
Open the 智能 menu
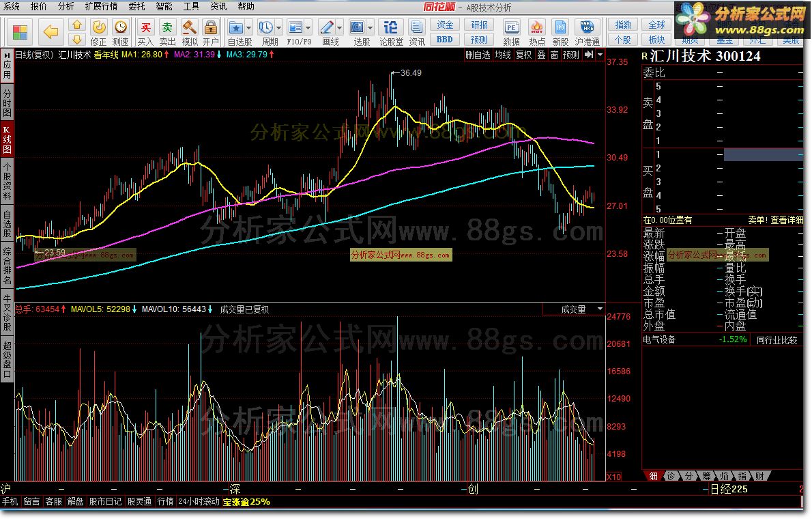pyautogui.click(x=164, y=6)
